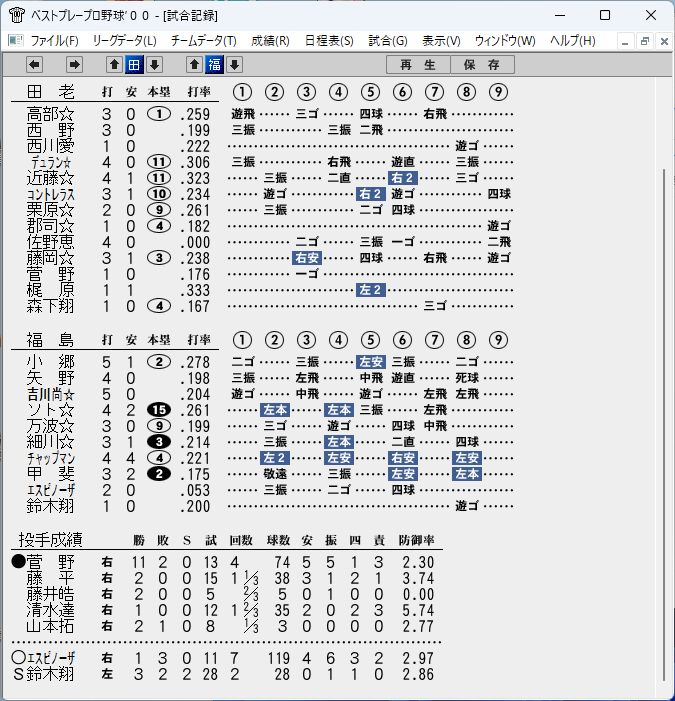Viewport: 675px width, 701px height.
Task: Click ソト's 左本 result in inning 2
Action: 274,410
